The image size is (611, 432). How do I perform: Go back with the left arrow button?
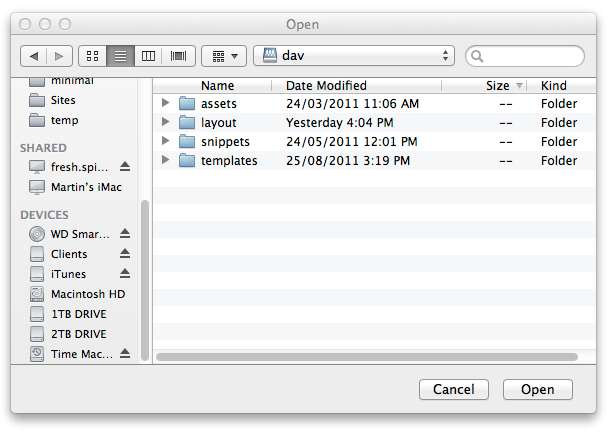(x=34, y=56)
